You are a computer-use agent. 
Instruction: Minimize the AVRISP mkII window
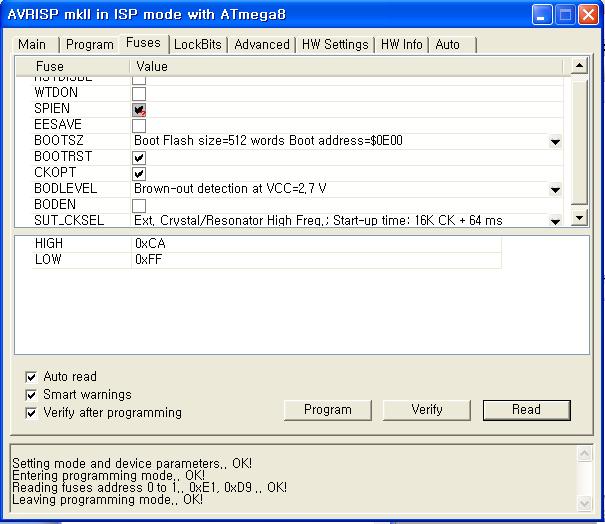click(x=542, y=15)
